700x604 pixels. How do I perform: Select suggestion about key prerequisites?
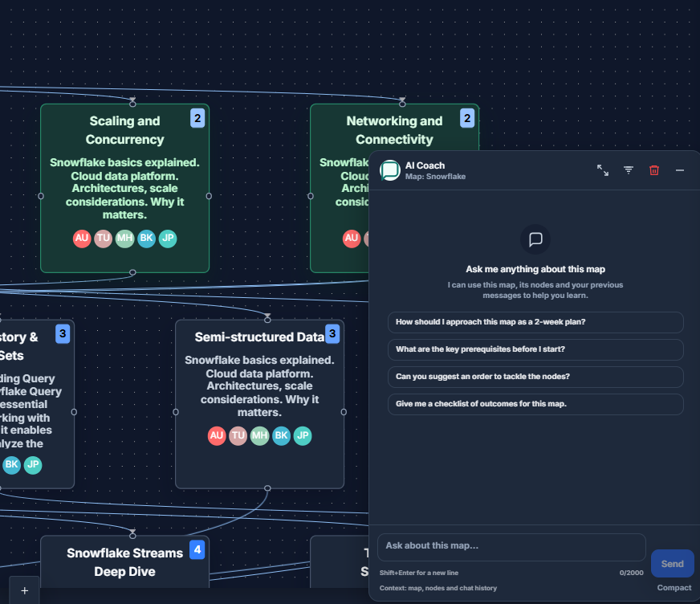(x=535, y=349)
